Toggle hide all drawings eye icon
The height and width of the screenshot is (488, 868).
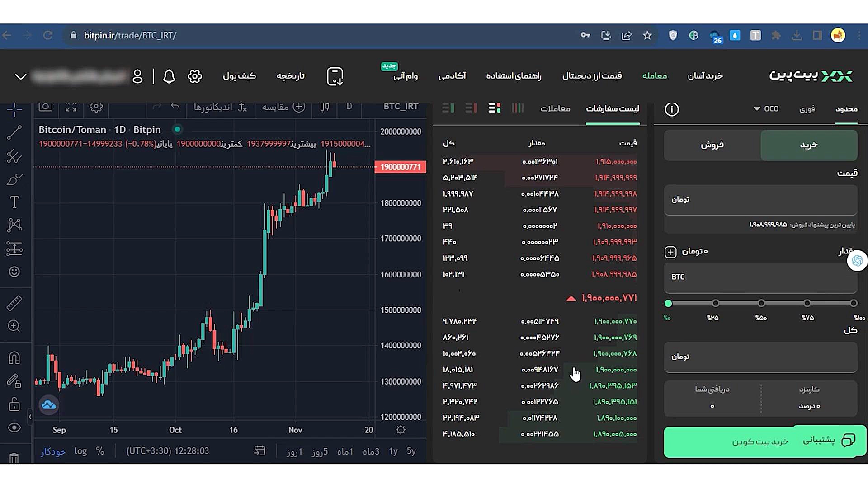(14, 428)
